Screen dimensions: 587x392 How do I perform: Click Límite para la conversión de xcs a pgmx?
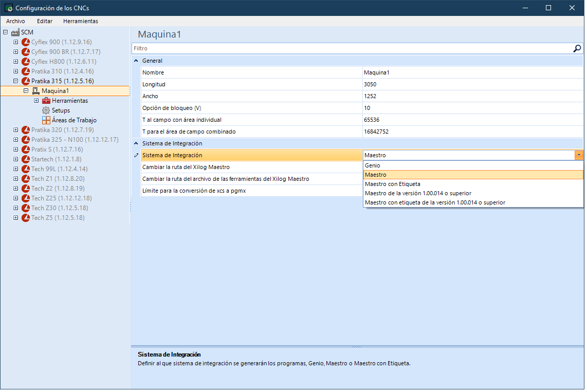[252, 191]
